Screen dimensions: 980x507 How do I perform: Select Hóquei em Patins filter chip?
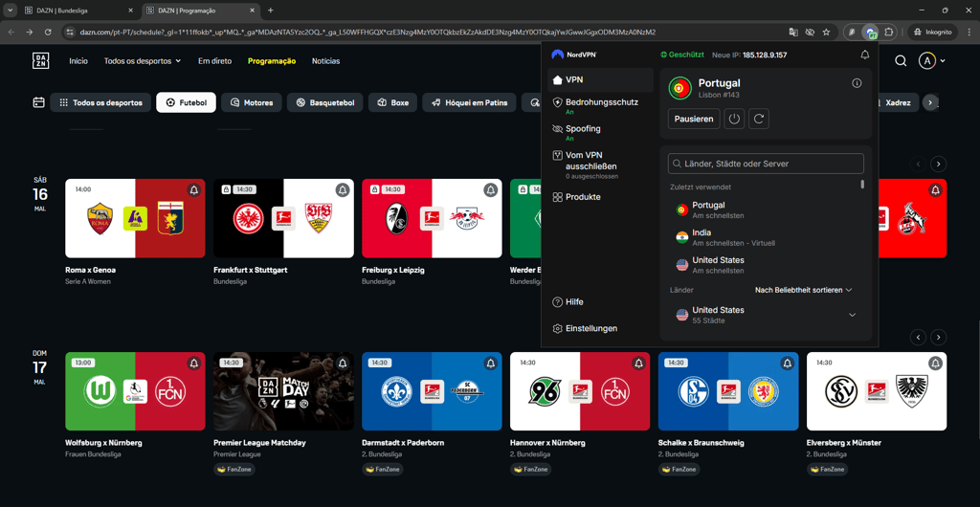coord(469,102)
